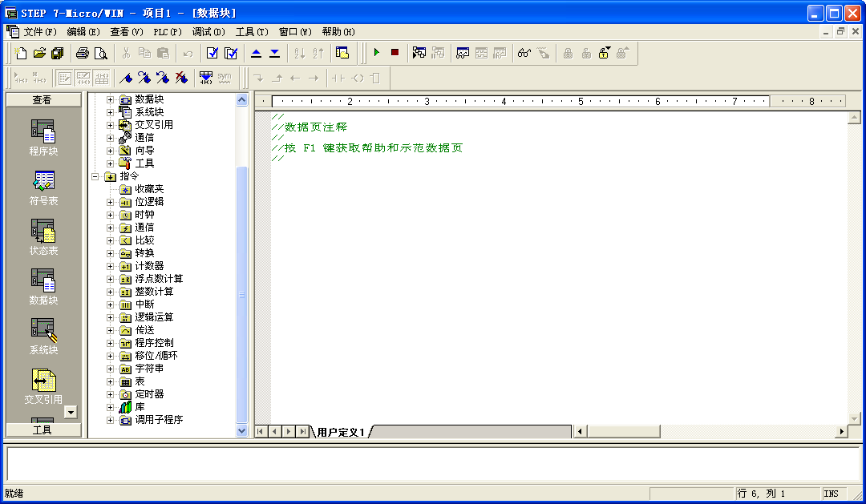Select the 用户定义1 tab
The width and height of the screenshot is (866, 504).
pyautogui.click(x=340, y=432)
